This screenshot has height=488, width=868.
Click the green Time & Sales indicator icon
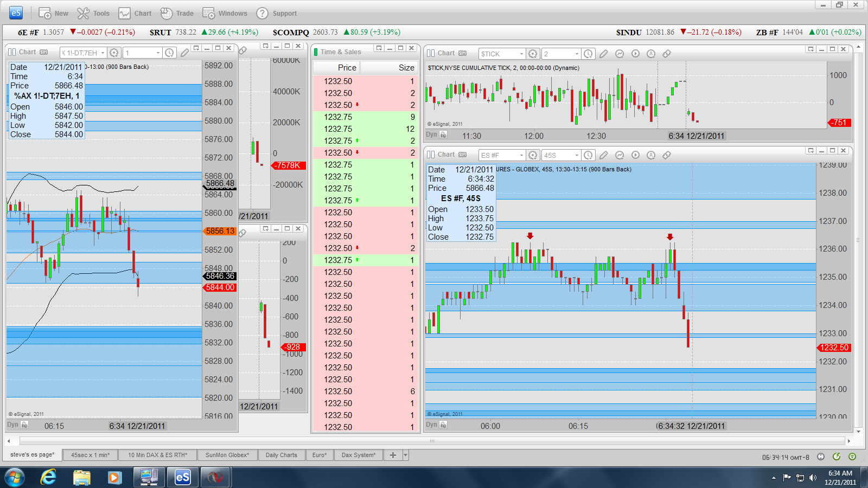[x=316, y=52]
